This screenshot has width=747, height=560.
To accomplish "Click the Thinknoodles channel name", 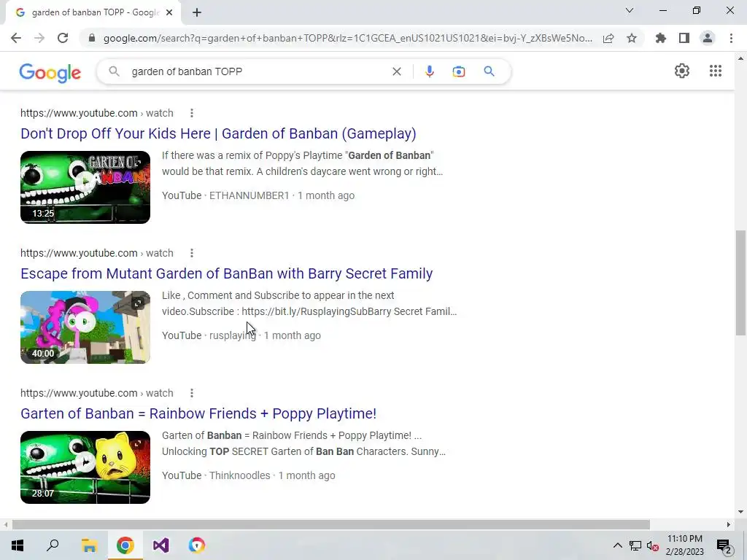I will [x=239, y=475].
